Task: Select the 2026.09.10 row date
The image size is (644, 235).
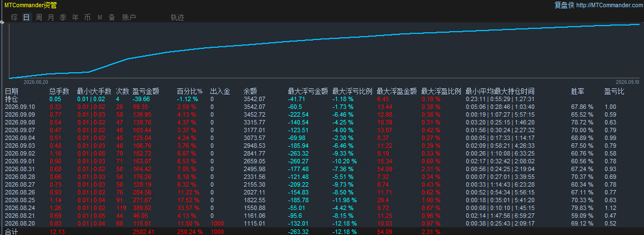Action: click(x=19, y=107)
